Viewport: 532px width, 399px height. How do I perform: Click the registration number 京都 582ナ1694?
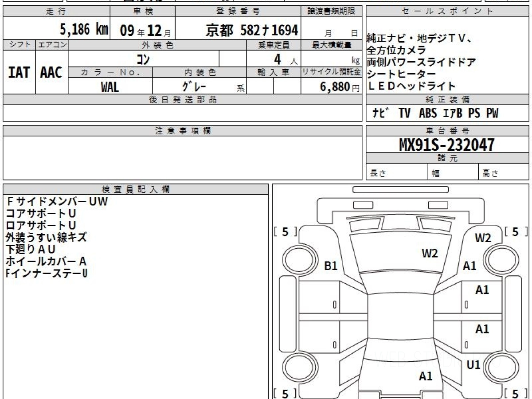tap(252, 30)
